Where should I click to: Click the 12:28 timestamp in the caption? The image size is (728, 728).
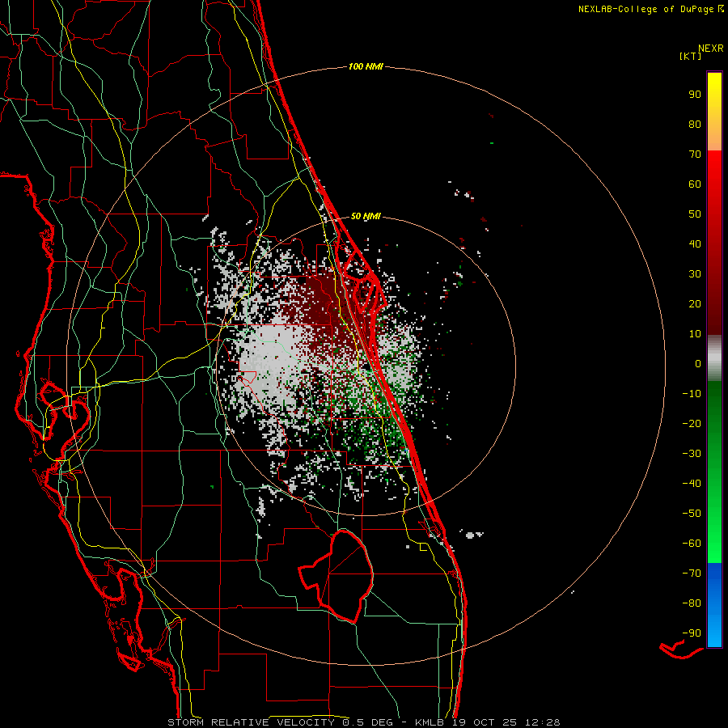(x=543, y=722)
